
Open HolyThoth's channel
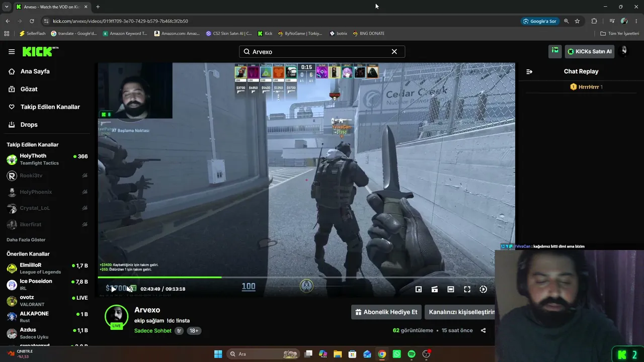[47, 159]
